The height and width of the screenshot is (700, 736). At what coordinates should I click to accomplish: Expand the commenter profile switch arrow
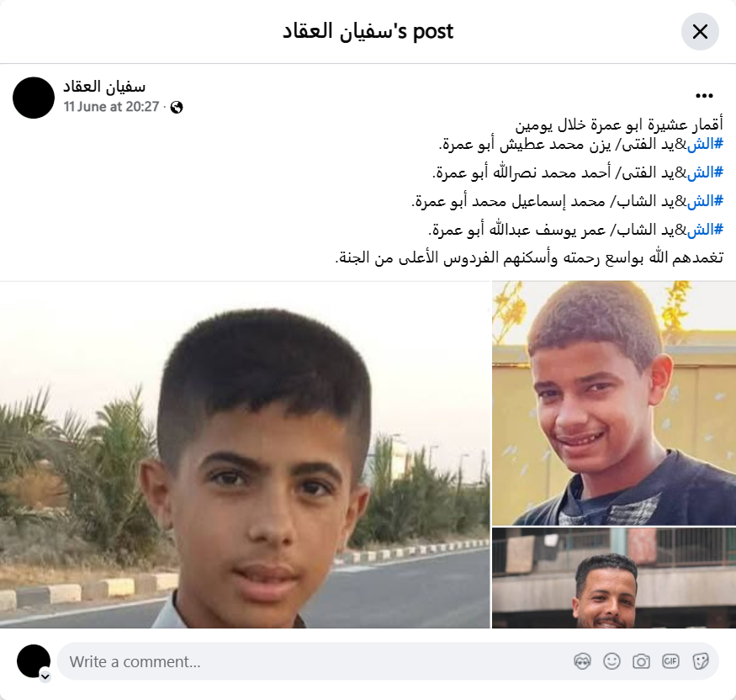[x=45, y=676]
